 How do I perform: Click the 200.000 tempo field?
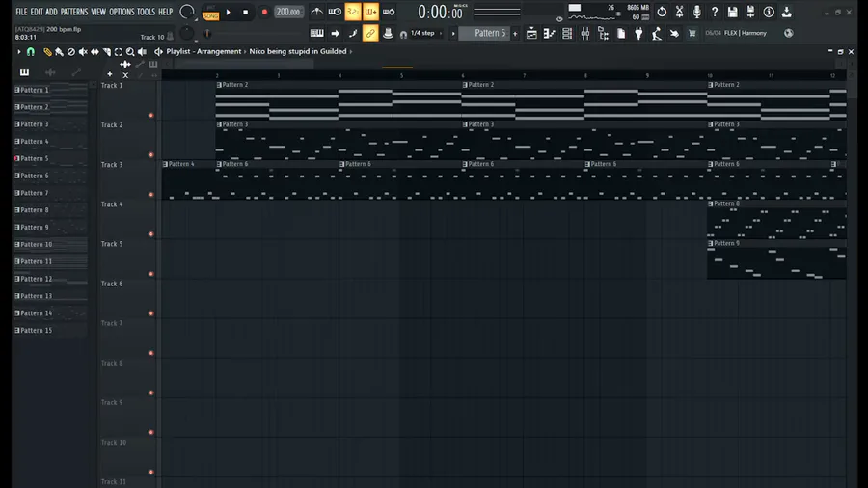tap(288, 13)
